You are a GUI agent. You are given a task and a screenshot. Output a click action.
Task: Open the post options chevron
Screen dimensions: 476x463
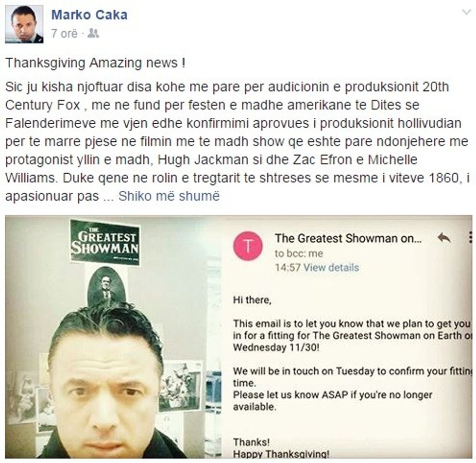pos(466,13)
